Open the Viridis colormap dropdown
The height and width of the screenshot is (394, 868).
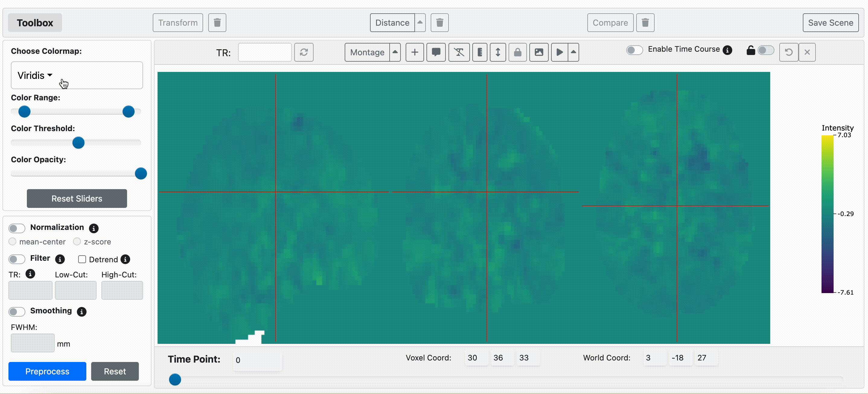tap(35, 75)
